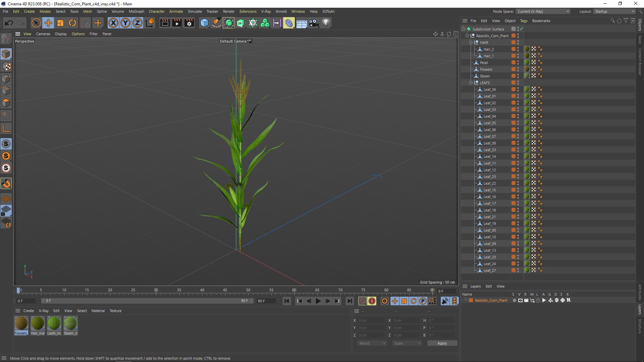This screenshot has width=644, height=362.
Task: Collapse Subdivision Surface tree node
Action: [x=464, y=29]
